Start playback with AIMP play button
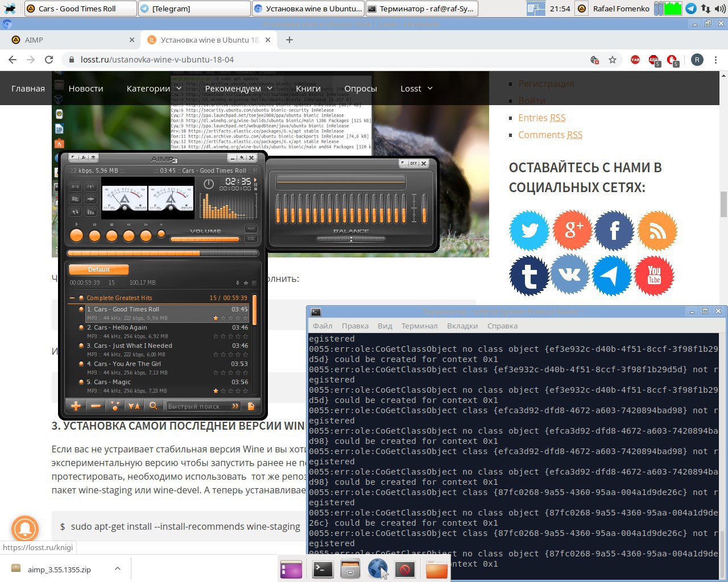 76,235
